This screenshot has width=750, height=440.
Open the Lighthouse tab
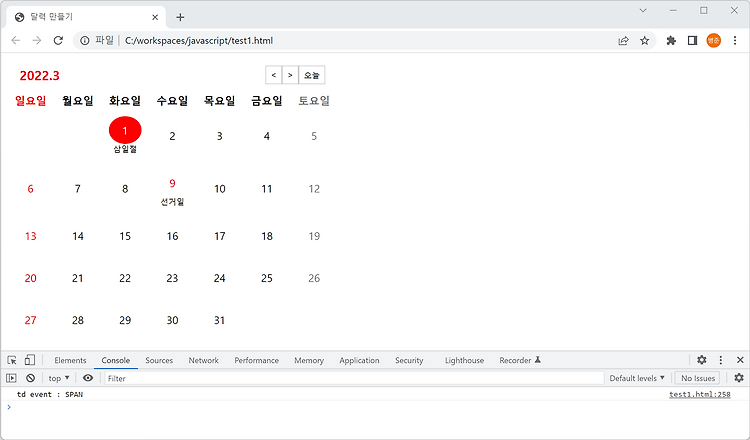point(464,361)
